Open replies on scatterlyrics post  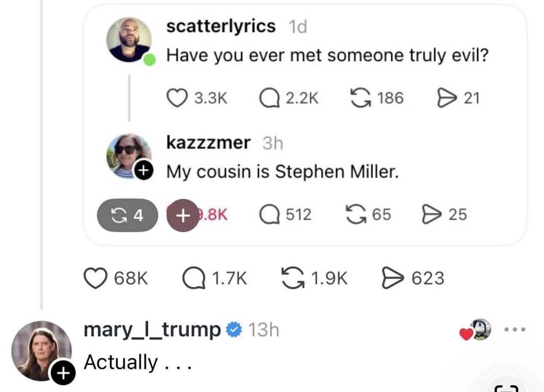[x=268, y=98]
